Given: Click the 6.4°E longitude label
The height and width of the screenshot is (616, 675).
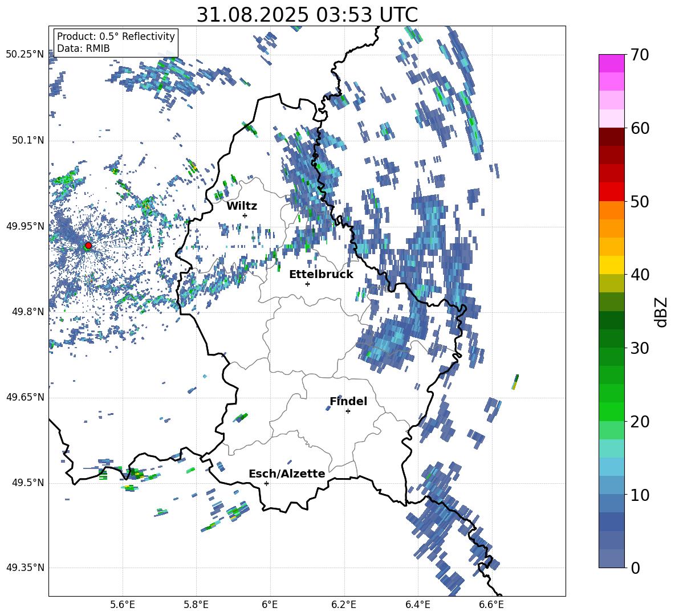Looking at the screenshot, I should pyautogui.click(x=418, y=605).
